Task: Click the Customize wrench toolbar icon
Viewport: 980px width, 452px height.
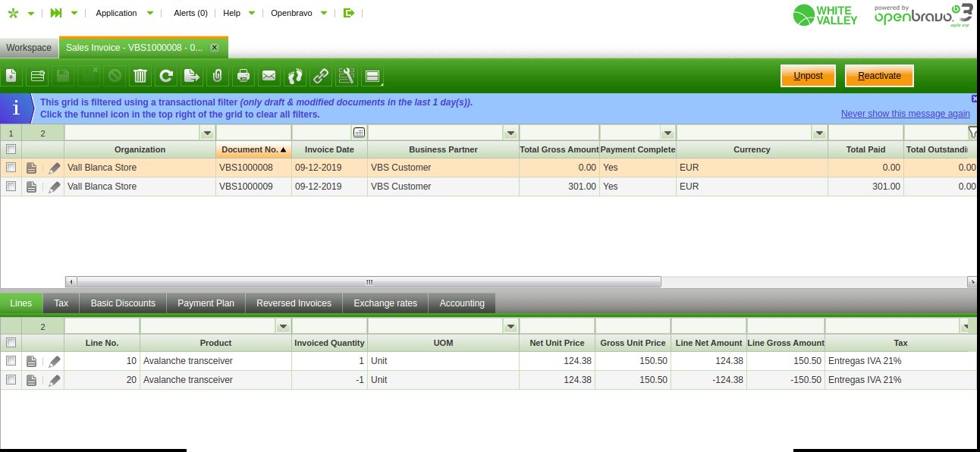Action: click(347, 76)
